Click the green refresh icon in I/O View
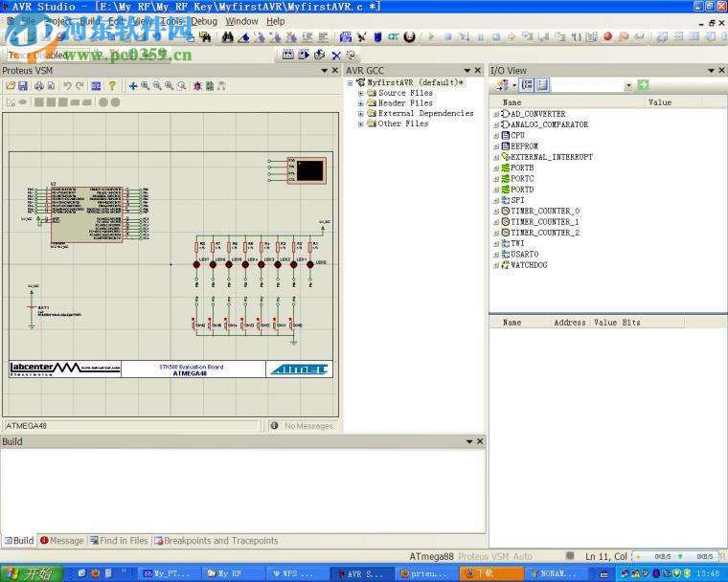 643,85
